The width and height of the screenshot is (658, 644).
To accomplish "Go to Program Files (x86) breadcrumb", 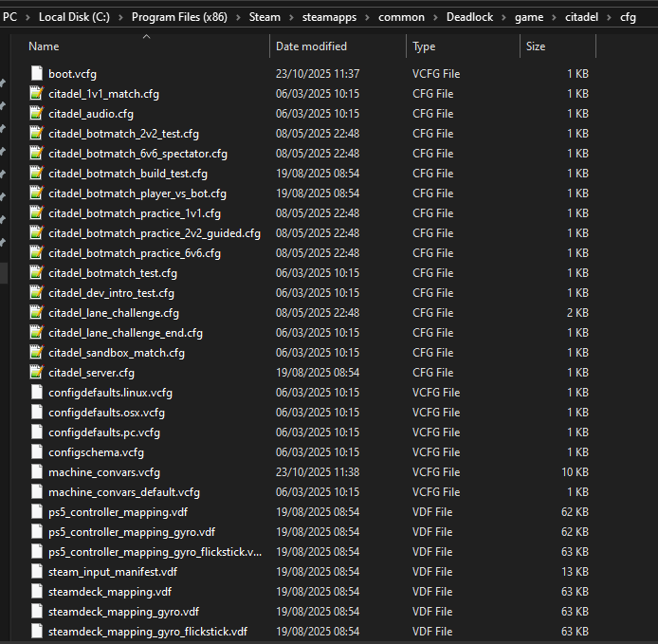I will pyautogui.click(x=179, y=17).
